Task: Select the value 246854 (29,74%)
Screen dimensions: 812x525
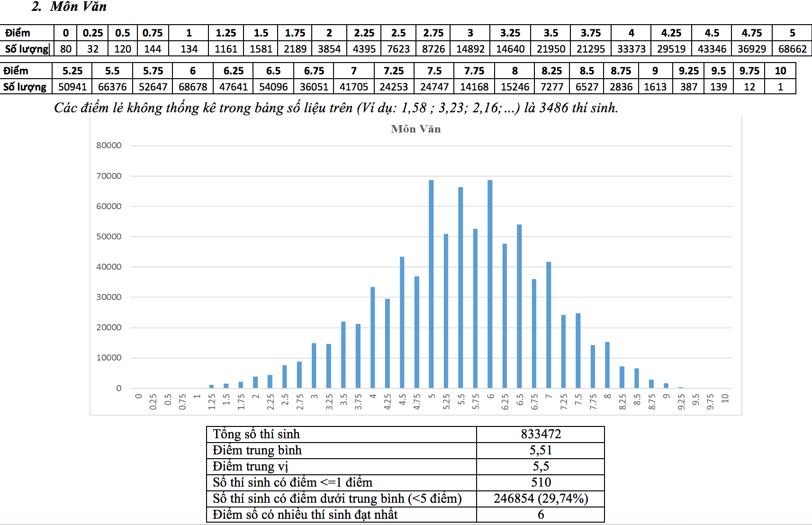Action: pos(541,498)
